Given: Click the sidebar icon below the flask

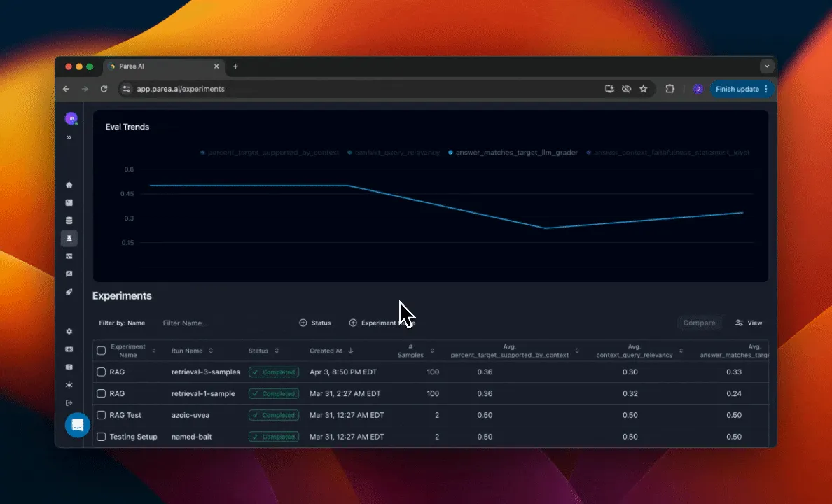Looking at the screenshot, I should (69, 256).
